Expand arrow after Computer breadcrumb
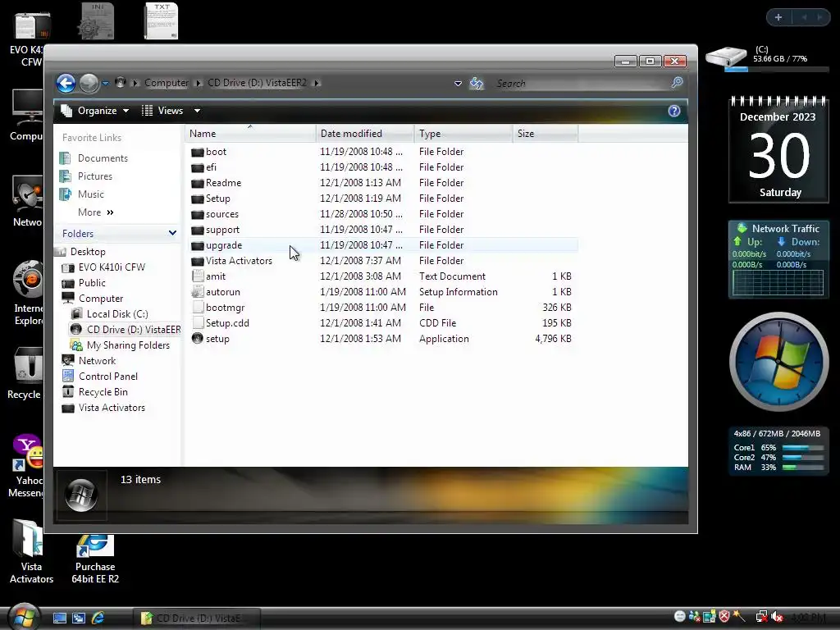This screenshot has height=630, width=840. pyautogui.click(x=199, y=83)
